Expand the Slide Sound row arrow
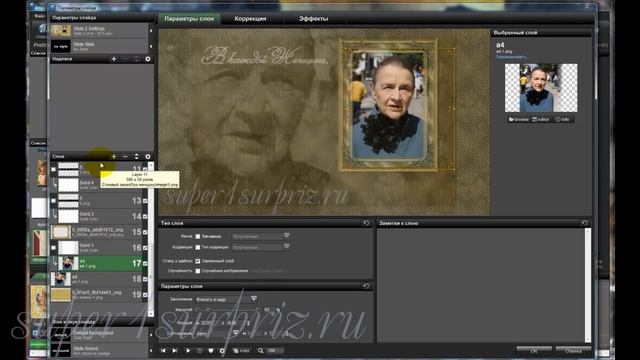640x360 pixels. click(151, 350)
